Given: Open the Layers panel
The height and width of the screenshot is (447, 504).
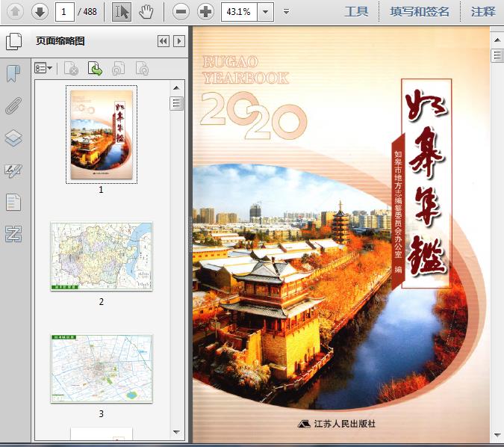Looking at the screenshot, I should pyautogui.click(x=13, y=138).
